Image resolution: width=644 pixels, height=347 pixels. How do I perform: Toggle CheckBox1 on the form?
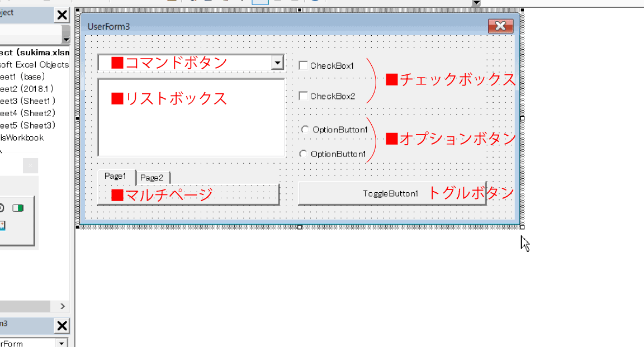tap(303, 65)
